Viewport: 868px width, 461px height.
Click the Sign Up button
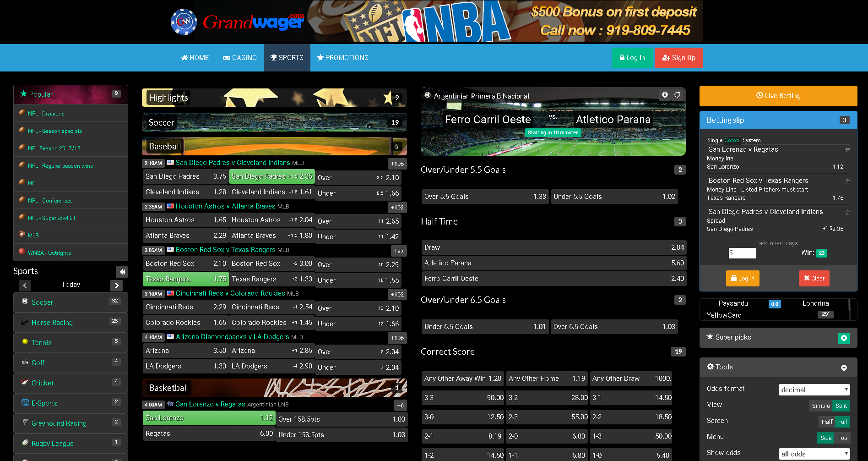click(678, 58)
